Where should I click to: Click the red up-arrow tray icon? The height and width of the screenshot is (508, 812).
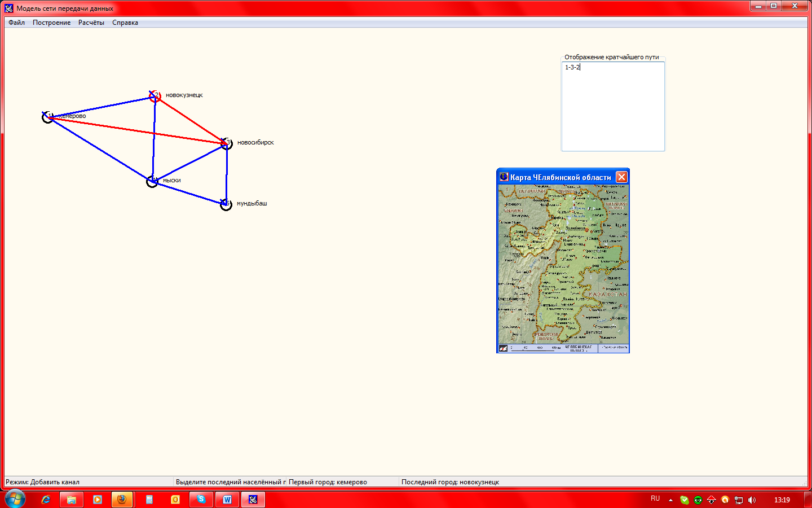point(712,500)
